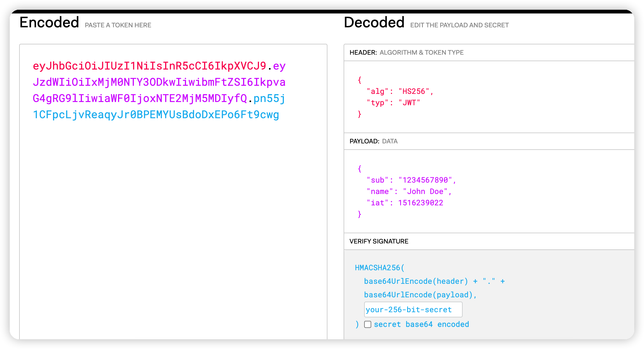
Task: Click the HMACSHA256( text
Action: coord(380,268)
